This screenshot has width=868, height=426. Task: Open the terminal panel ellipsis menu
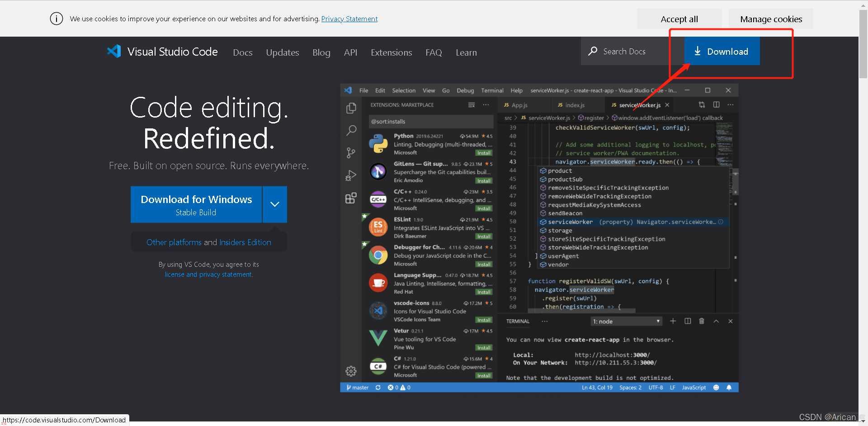(x=545, y=322)
